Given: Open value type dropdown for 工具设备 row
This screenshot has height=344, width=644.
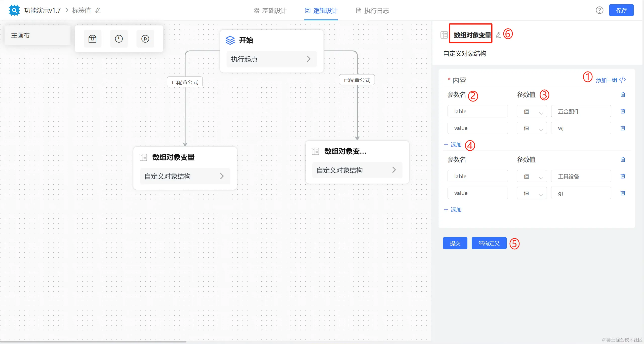Looking at the screenshot, I should point(532,176).
